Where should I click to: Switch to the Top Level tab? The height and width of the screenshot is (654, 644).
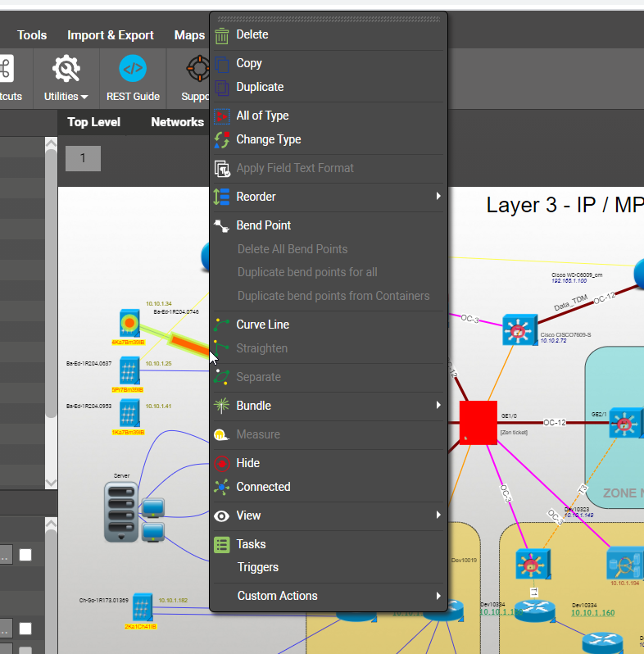point(93,122)
